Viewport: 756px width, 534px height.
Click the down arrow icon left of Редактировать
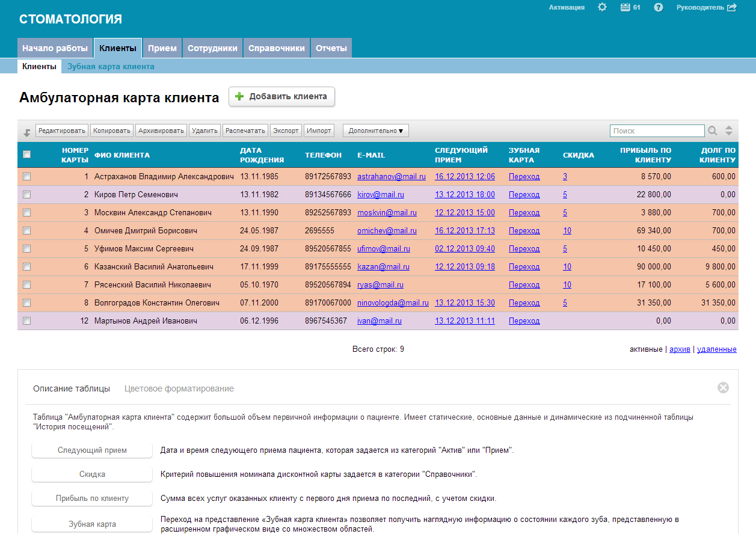(x=26, y=132)
